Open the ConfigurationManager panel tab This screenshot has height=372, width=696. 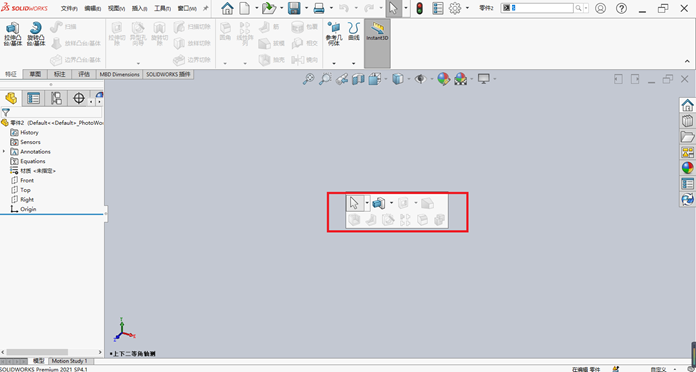coord(56,98)
